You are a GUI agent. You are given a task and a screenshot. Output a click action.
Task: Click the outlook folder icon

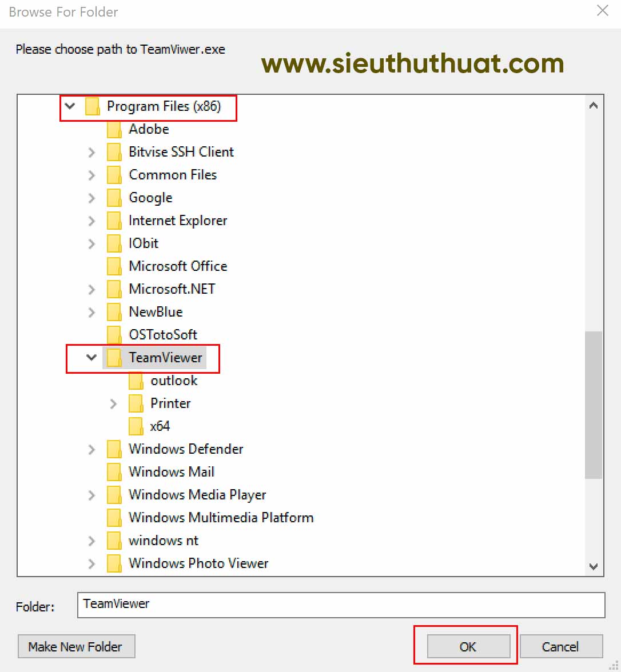pos(136,381)
